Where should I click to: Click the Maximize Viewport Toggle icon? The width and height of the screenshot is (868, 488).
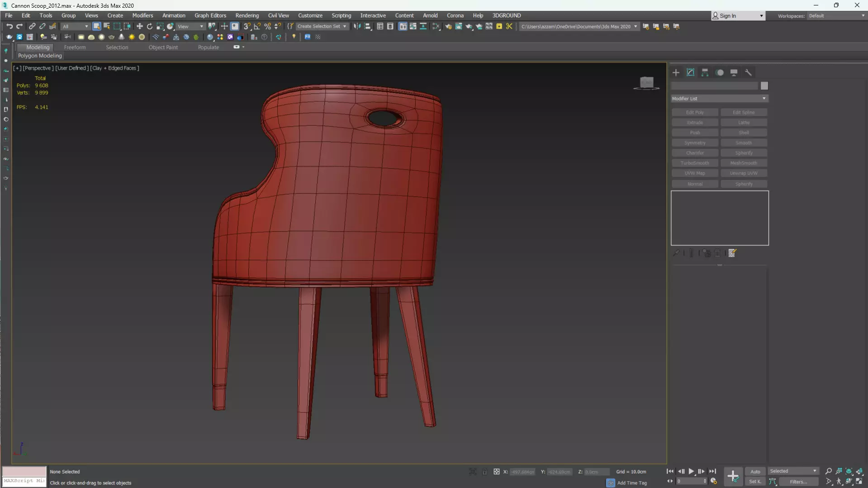click(x=859, y=482)
